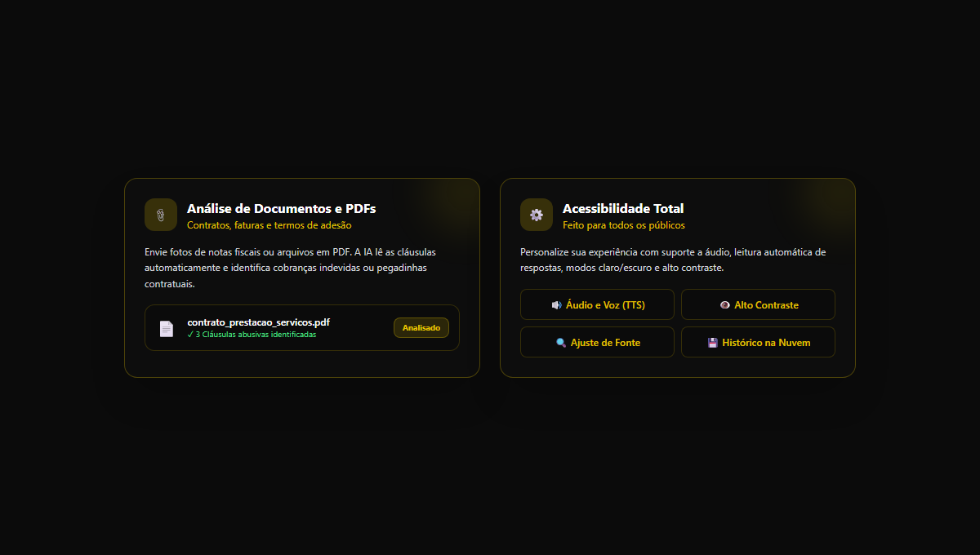This screenshot has width=980, height=555.
Task: Select the file name contrato_prestacao_servicos.pdf
Action: 259,322
